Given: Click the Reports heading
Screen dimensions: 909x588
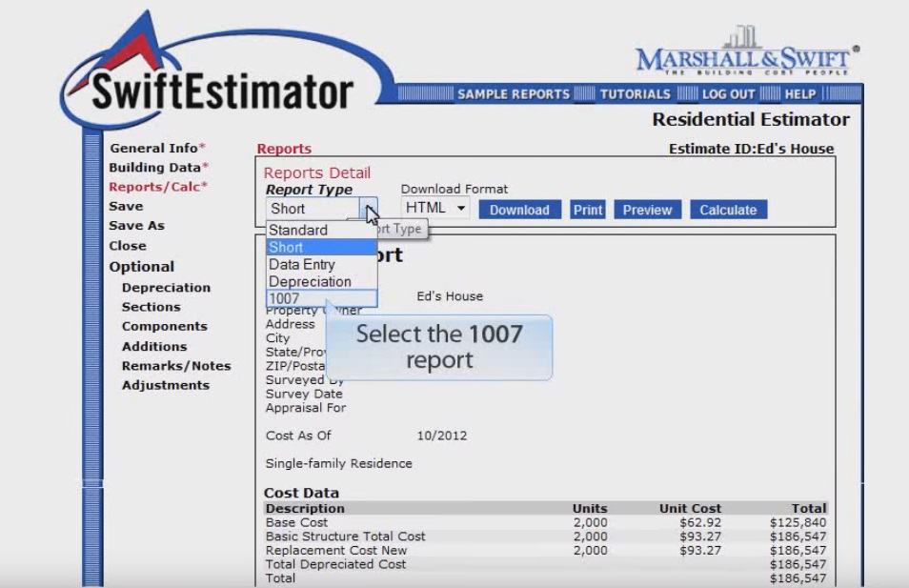Looking at the screenshot, I should point(284,149).
